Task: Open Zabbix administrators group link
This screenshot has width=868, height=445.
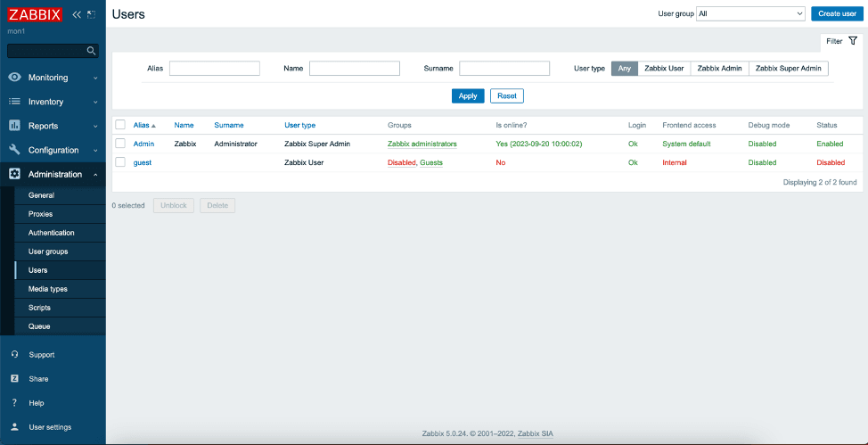Action: (x=422, y=144)
